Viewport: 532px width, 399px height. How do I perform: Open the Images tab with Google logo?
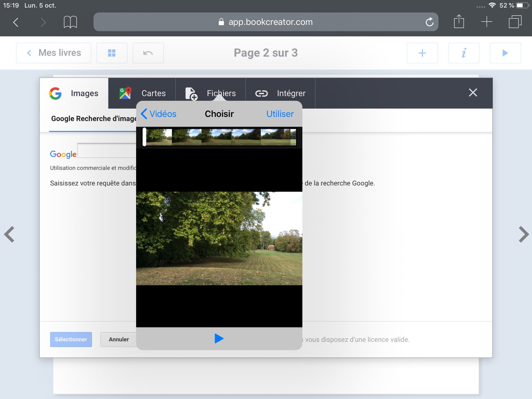[x=74, y=93]
